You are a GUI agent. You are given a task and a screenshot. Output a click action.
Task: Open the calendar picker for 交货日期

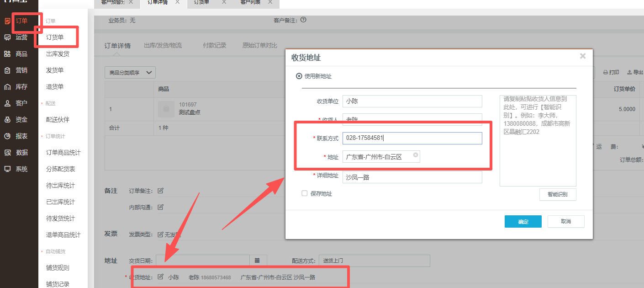pos(258,261)
